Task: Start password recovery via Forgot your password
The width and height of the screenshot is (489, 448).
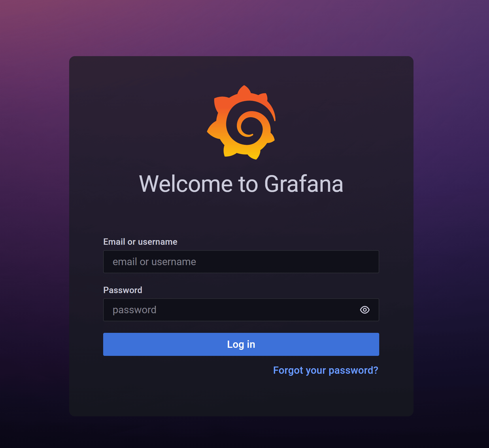Action: click(326, 370)
